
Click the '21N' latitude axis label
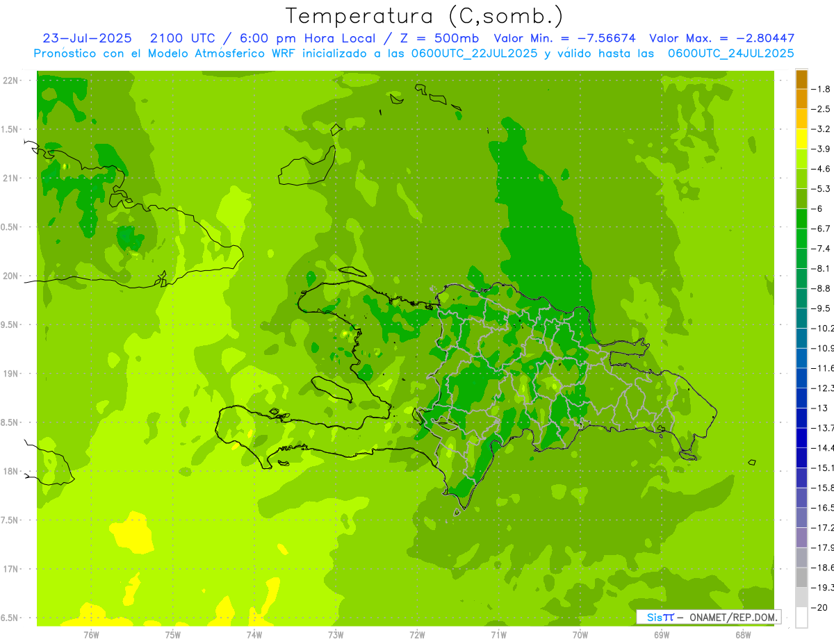pyautogui.click(x=12, y=179)
